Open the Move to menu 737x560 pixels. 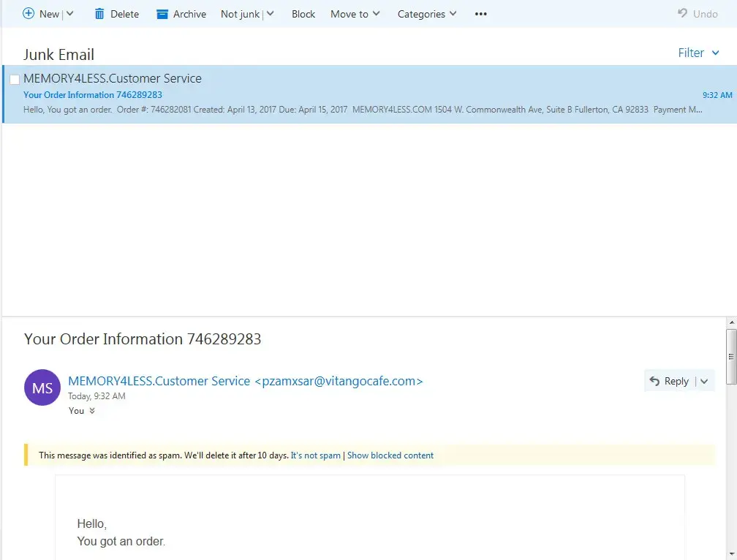coord(355,14)
